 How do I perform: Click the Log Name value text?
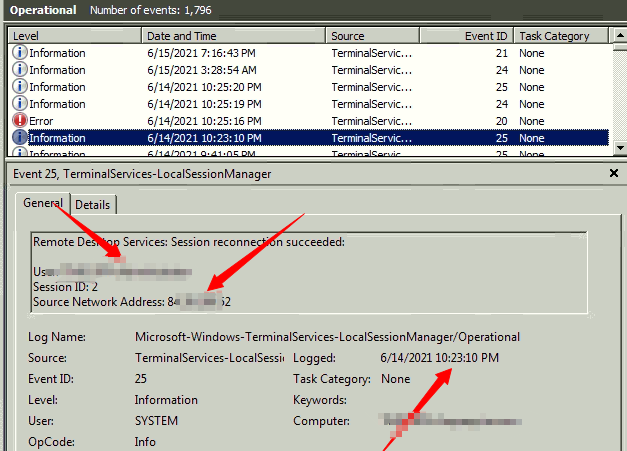327,337
